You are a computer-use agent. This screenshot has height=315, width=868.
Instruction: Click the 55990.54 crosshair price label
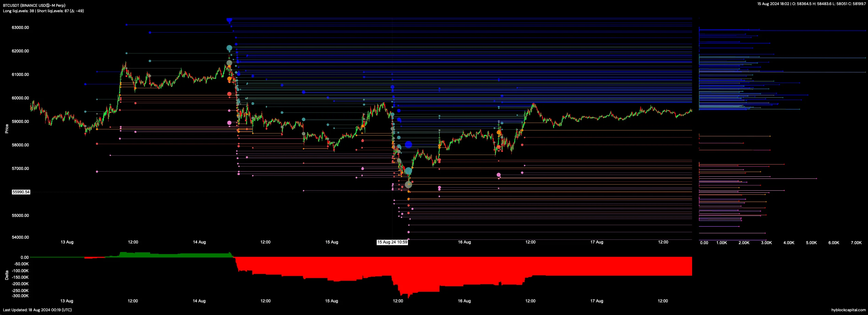21,192
